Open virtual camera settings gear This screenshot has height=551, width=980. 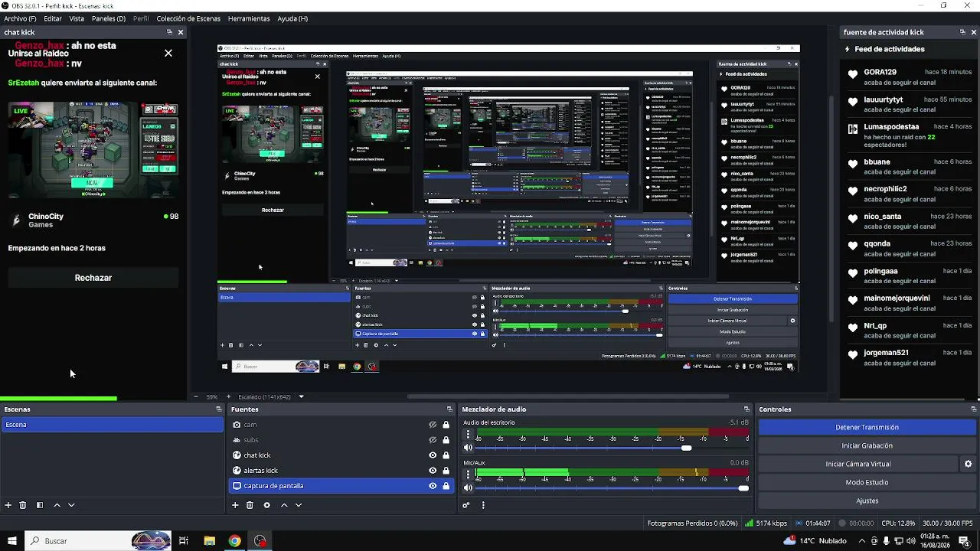coord(968,464)
